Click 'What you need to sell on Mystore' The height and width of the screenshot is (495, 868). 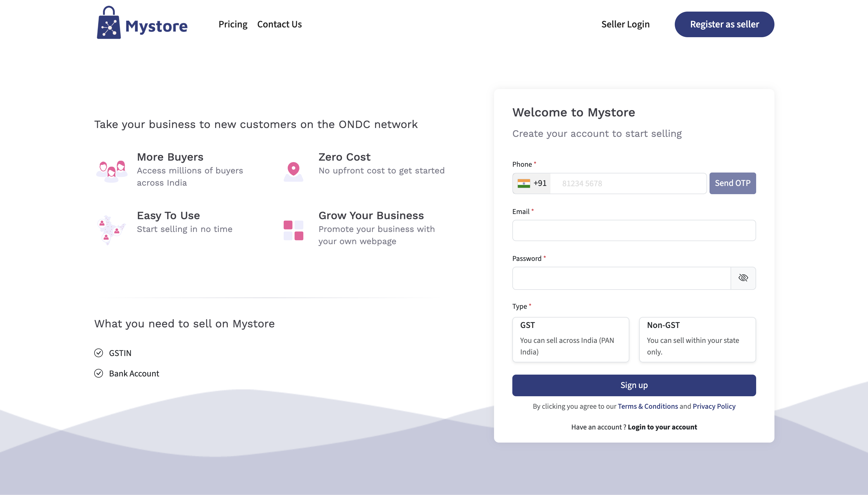tap(184, 324)
